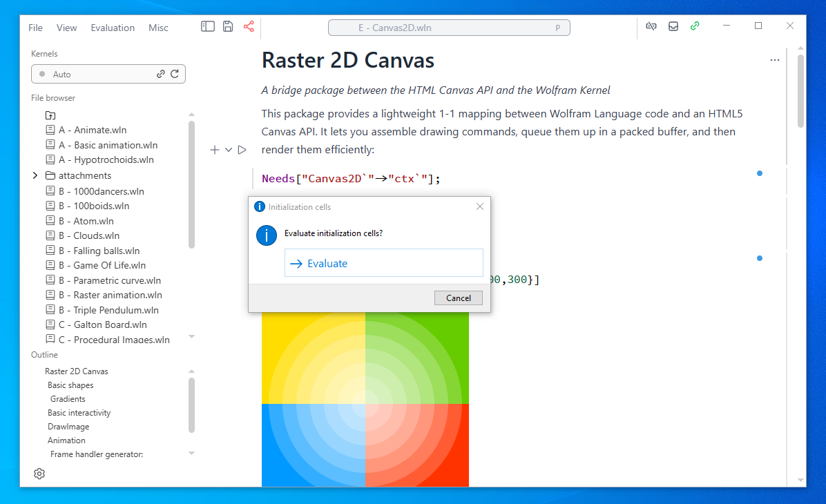Add a new cell with the plus icon

click(x=214, y=149)
